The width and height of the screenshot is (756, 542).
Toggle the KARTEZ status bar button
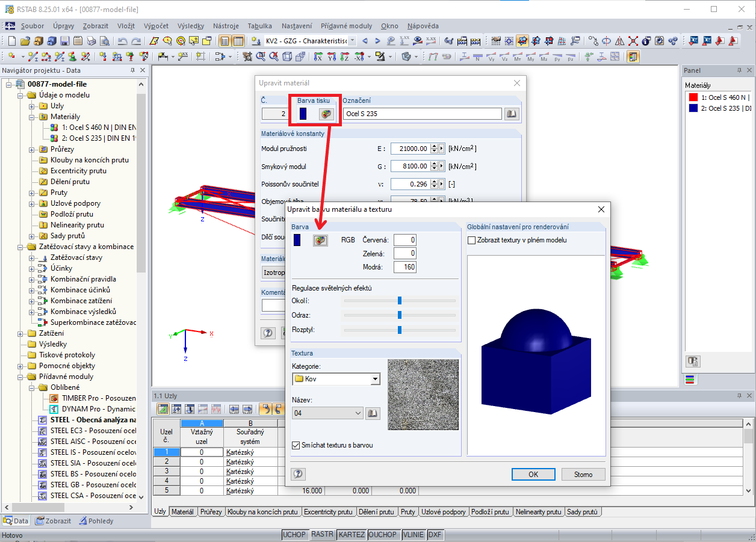tap(352, 535)
